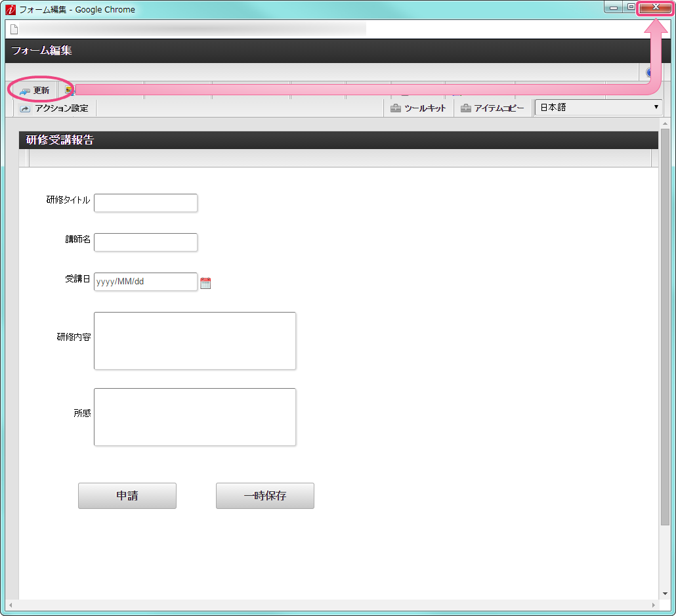Select the 研修内容 label
This screenshot has height=616, width=676.
(74, 337)
